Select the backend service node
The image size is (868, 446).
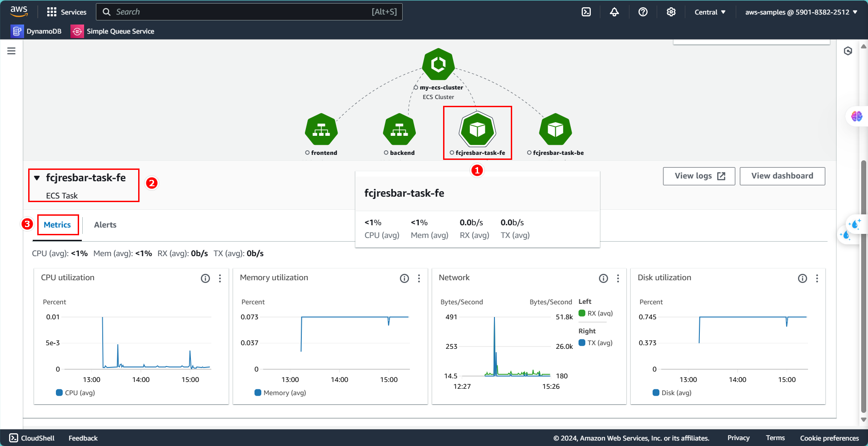point(399,129)
